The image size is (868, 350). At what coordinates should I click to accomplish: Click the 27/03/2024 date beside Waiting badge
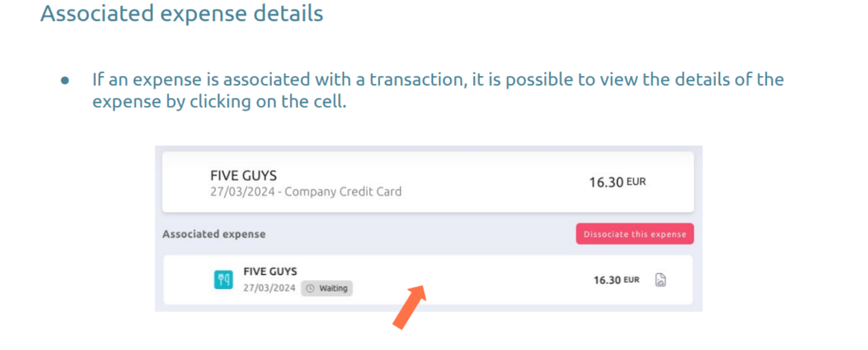(x=269, y=288)
